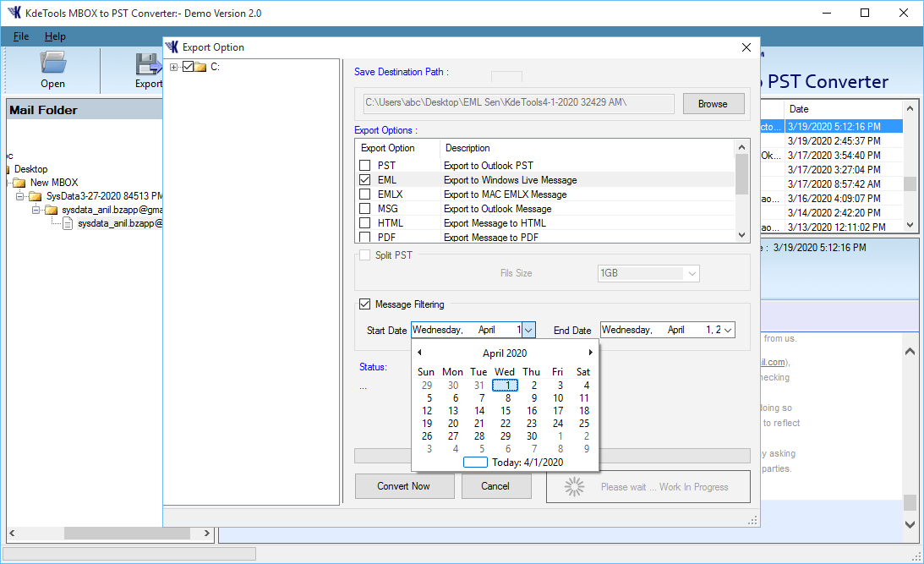The width and height of the screenshot is (924, 564).
Task: Toggle the Message Filtering checkbox
Action: 364,304
